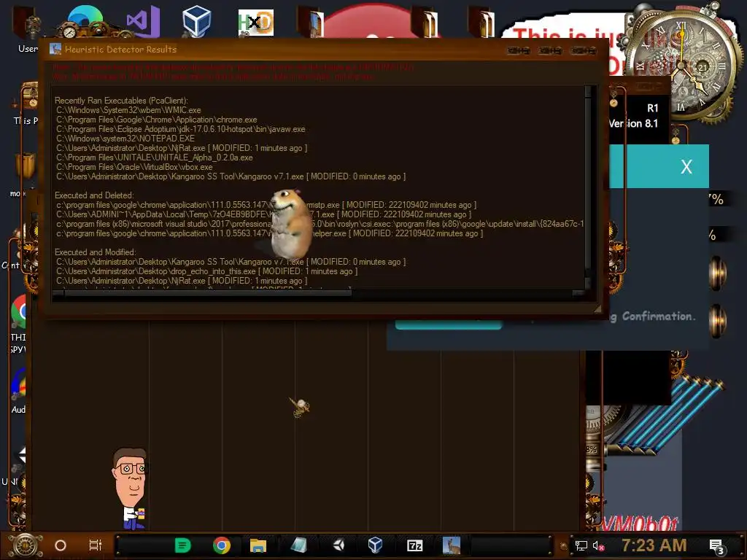Image resolution: width=747 pixels, height=560 pixels.
Task: Select the 'Executed and Modified:' heading
Action: [x=96, y=252]
